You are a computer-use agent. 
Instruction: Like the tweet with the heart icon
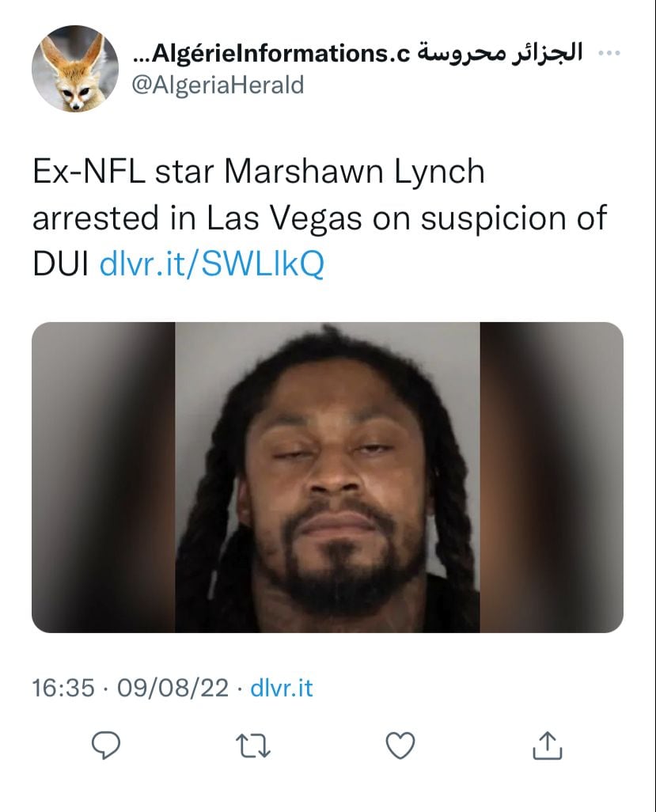(x=400, y=746)
